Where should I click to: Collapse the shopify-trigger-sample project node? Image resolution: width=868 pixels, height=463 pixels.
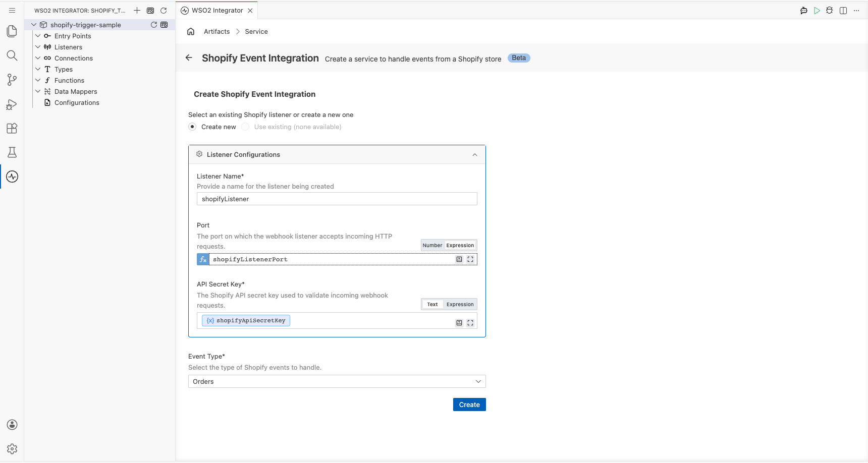point(34,25)
